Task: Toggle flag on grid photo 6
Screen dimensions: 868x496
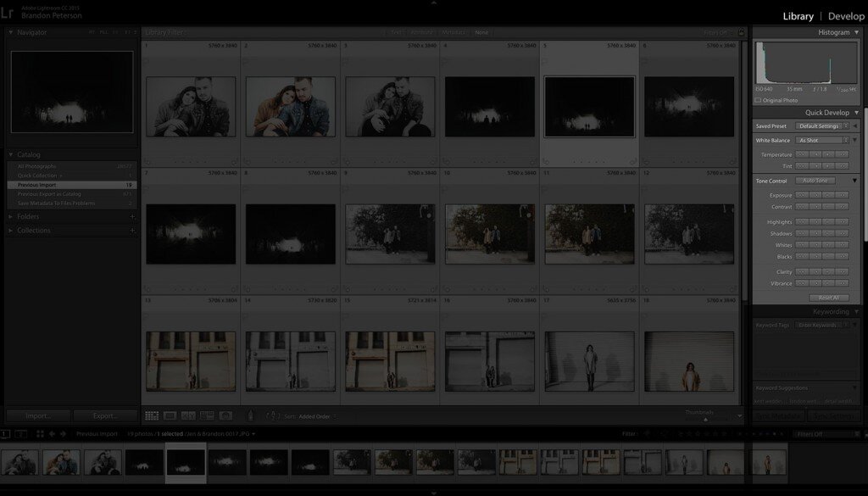Action: coord(645,61)
